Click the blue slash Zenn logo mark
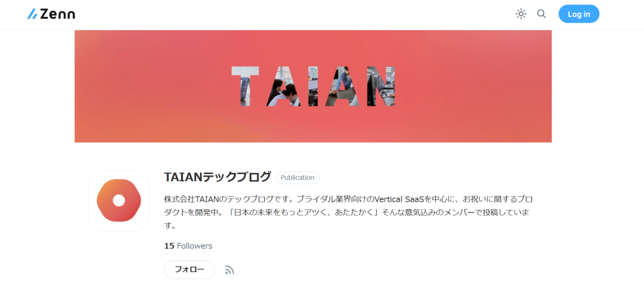 (33, 14)
